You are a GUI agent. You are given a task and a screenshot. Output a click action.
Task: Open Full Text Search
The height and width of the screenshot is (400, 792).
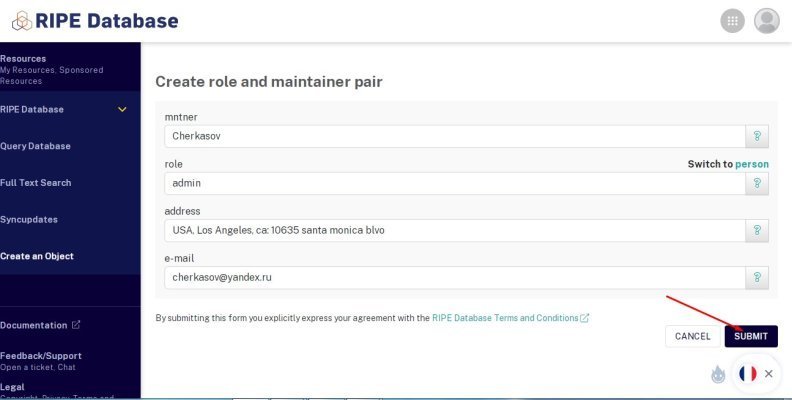coord(35,183)
